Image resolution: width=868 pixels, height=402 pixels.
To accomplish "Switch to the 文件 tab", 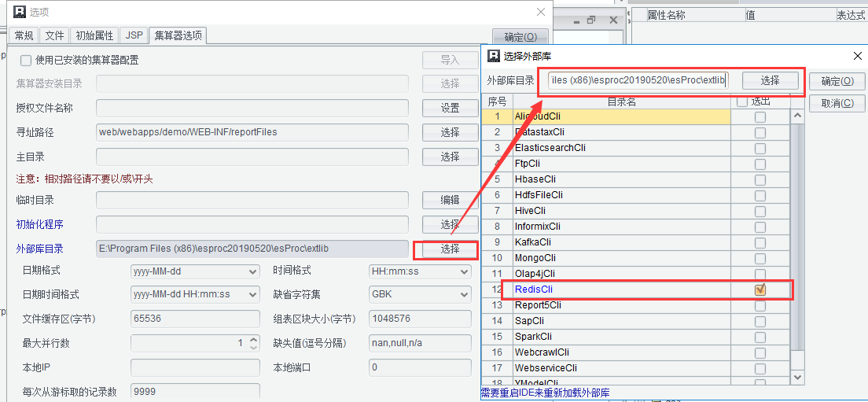I will pos(54,36).
